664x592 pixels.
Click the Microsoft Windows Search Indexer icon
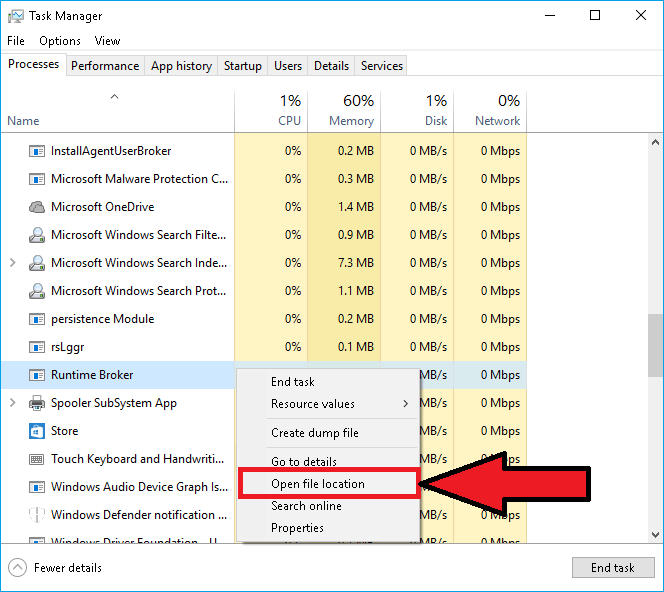(37, 263)
